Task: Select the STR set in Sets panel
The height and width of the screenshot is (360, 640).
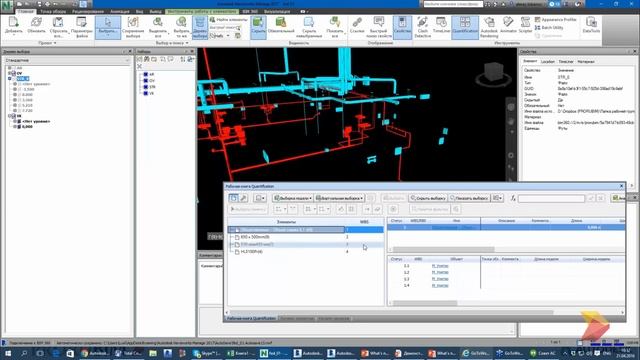Action: [x=152, y=87]
